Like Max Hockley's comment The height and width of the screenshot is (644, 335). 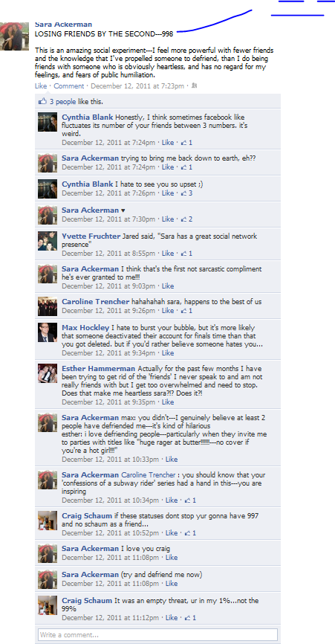(168, 353)
